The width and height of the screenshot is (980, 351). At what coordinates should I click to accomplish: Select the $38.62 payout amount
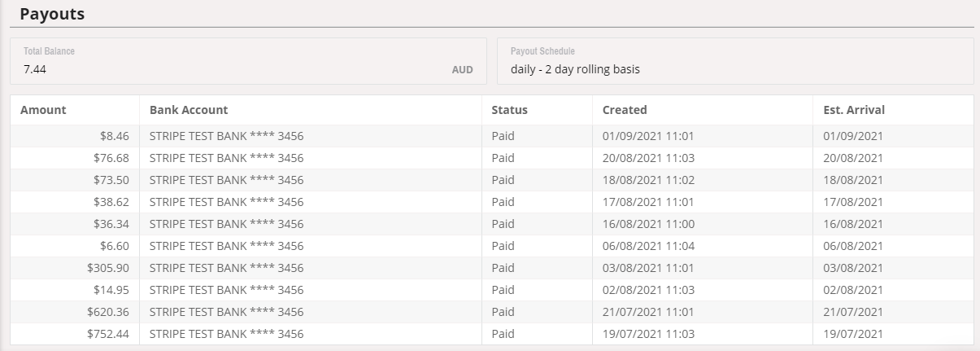tap(111, 202)
